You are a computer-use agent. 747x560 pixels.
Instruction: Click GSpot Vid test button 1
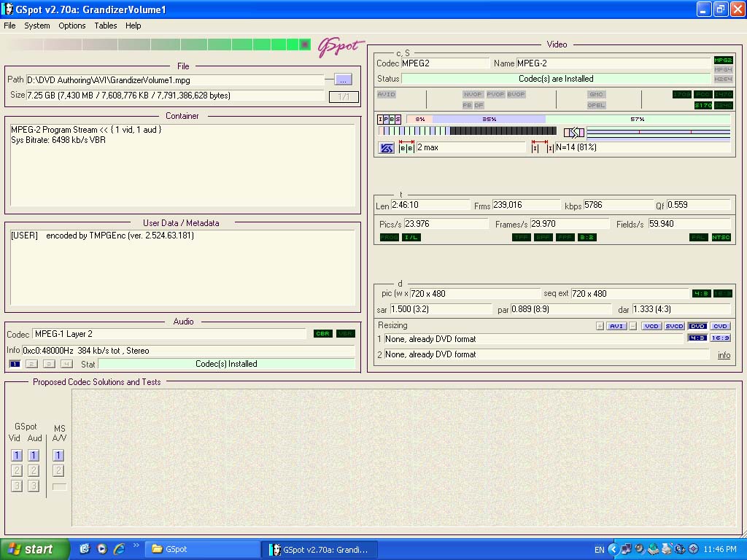tap(17, 455)
